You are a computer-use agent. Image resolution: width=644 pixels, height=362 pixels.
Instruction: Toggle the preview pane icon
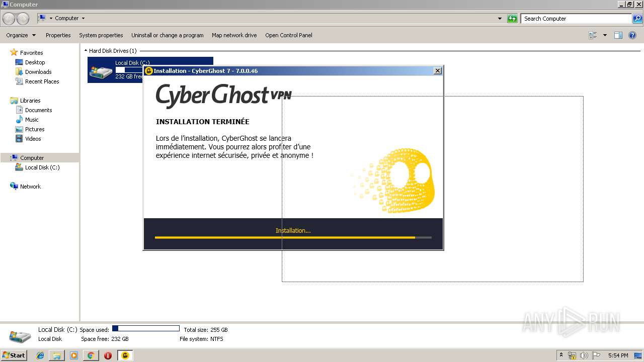point(618,35)
